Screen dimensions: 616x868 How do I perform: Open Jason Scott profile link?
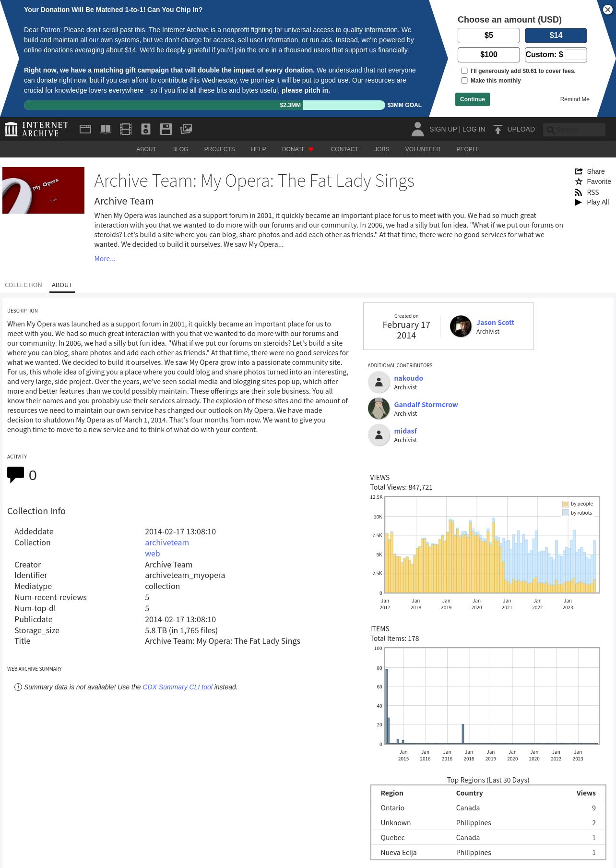495,323
